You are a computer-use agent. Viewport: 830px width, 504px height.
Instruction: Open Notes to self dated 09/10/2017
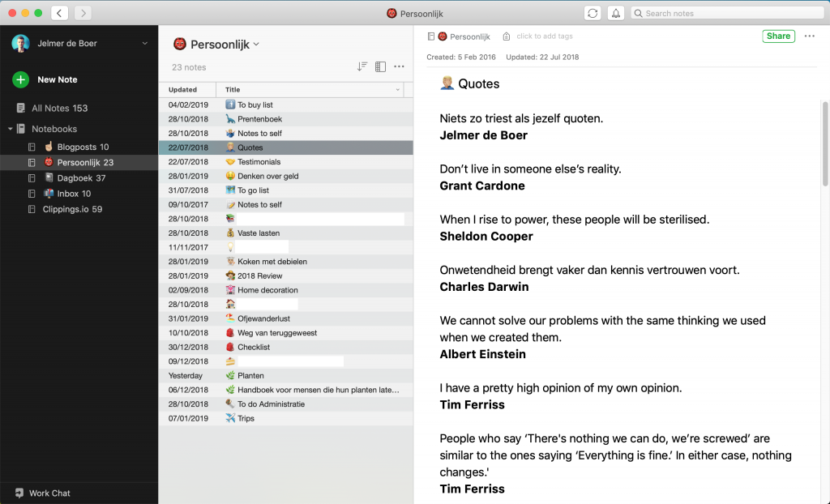(286, 205)
